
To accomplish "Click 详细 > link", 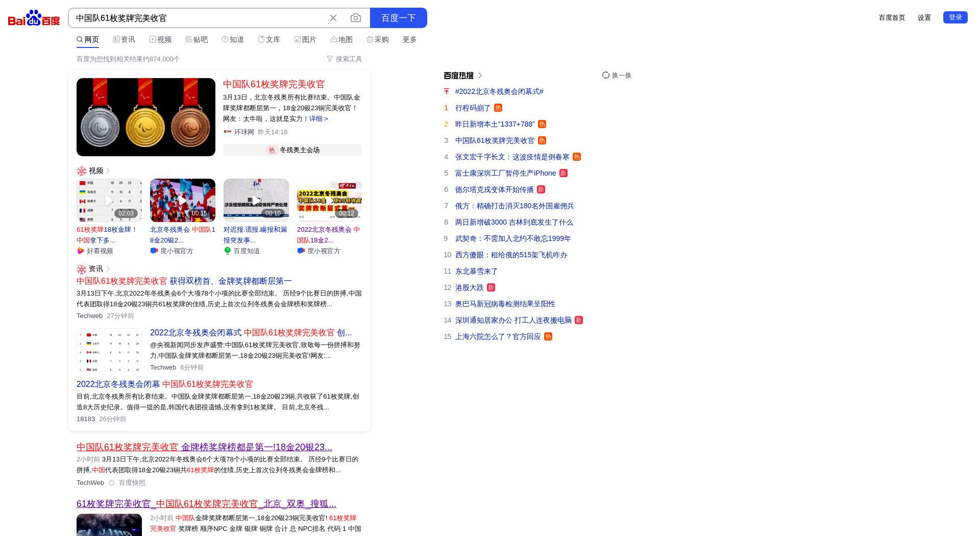I will [318, 118].
